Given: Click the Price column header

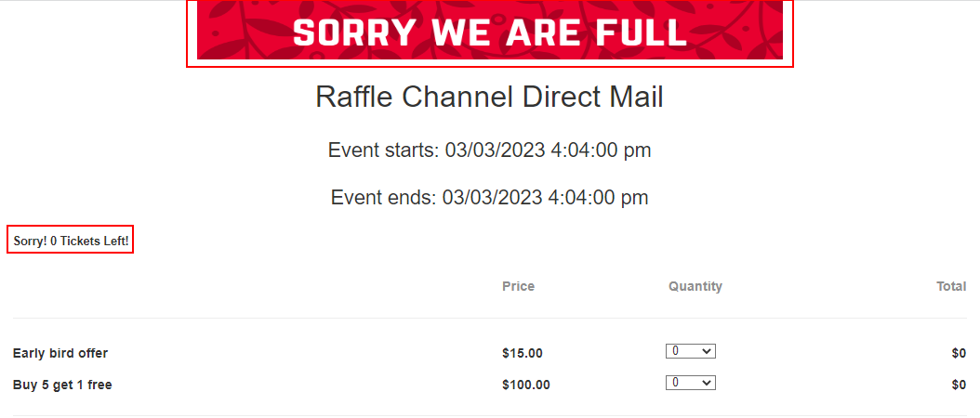Looking at the screenshot, I should tap(518, 287).
